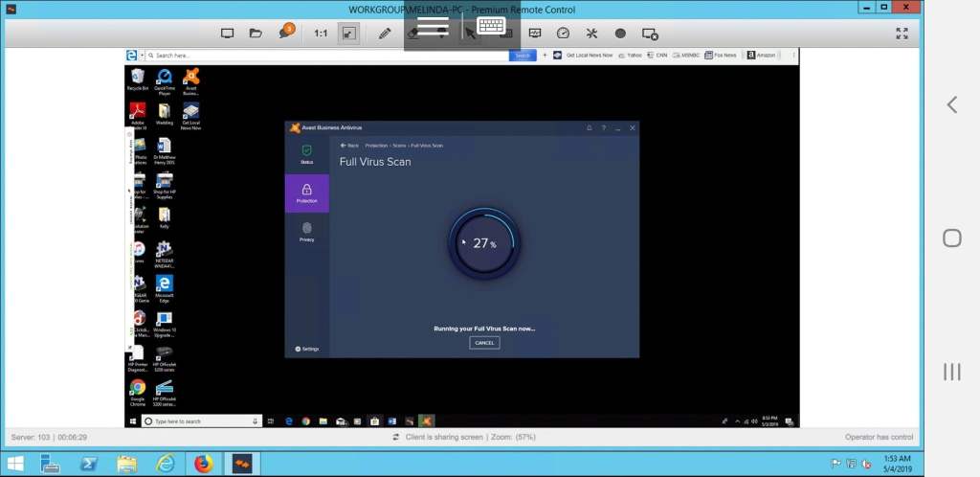Open the remote Action Center notification icon
This screenshot has height=477, width=980.
click(789, 421)
